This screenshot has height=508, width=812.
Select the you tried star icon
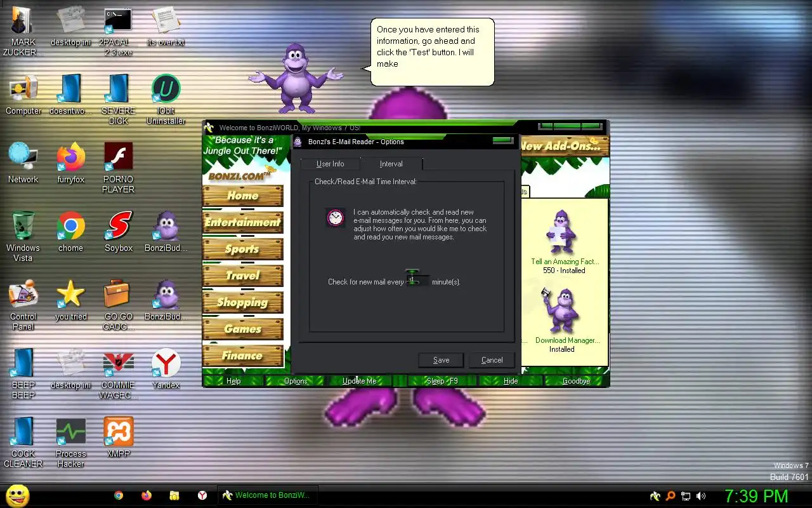click(x=71, y=301)
